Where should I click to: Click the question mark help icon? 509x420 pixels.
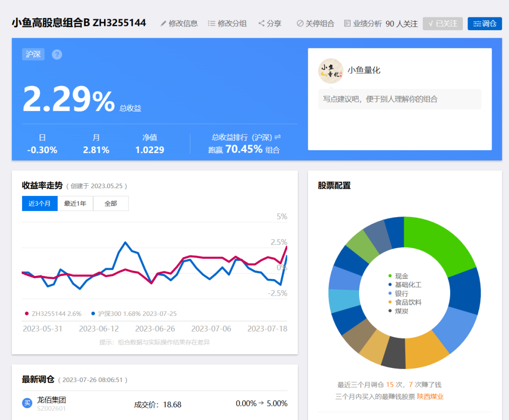(x=57, y=55)
